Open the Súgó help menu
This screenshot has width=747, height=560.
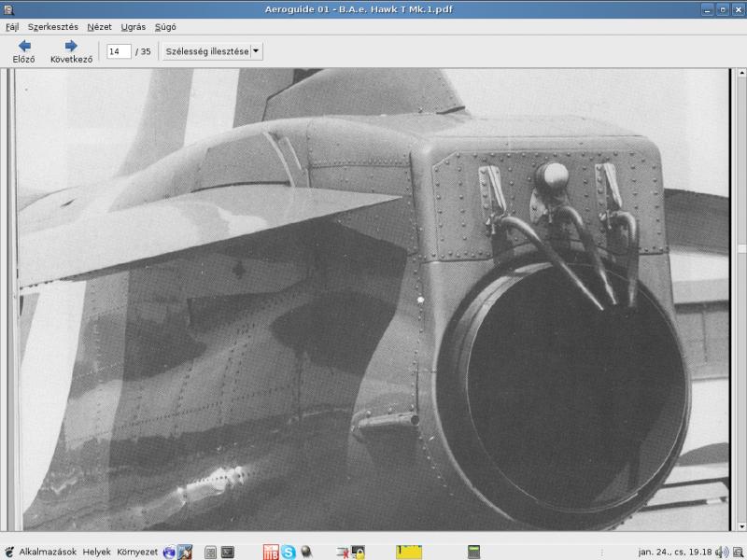click(165, 27)
